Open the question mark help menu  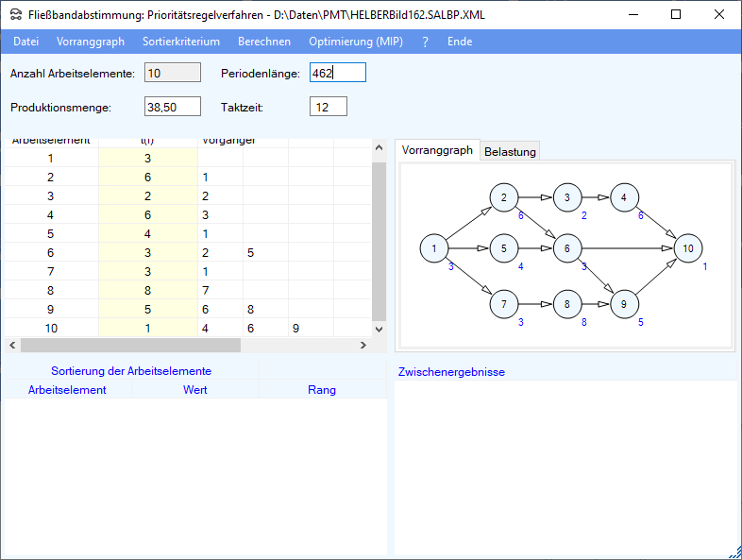click(x=425, y=42)
